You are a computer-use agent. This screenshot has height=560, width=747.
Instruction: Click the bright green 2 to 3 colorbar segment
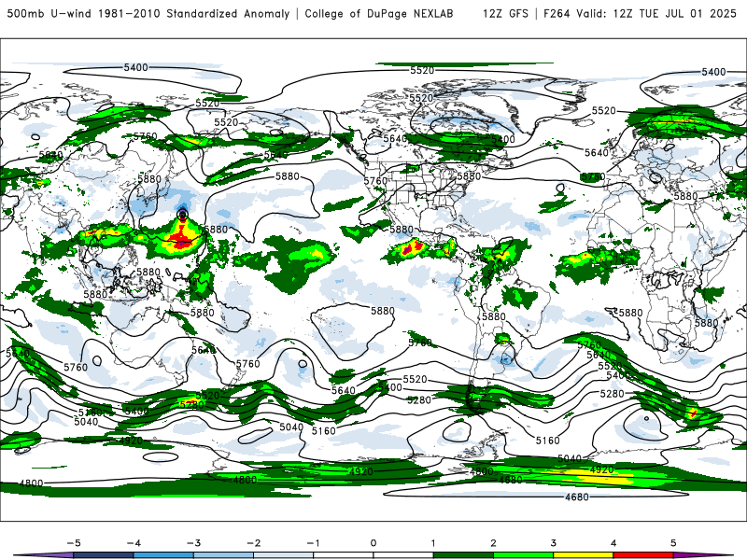click(x=523, y=555)
